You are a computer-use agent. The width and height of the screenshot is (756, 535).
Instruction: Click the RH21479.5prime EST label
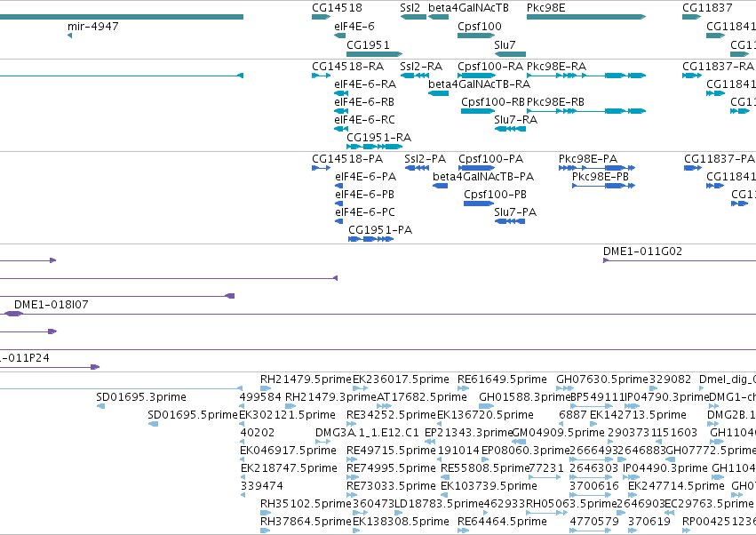tap(306, 379)
